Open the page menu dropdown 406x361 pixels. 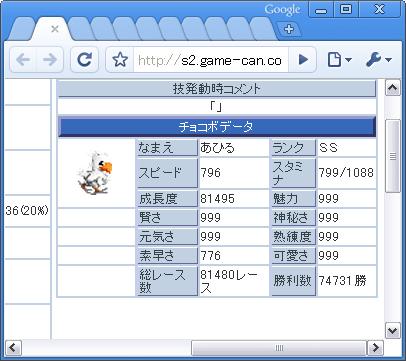click(339, 60)
